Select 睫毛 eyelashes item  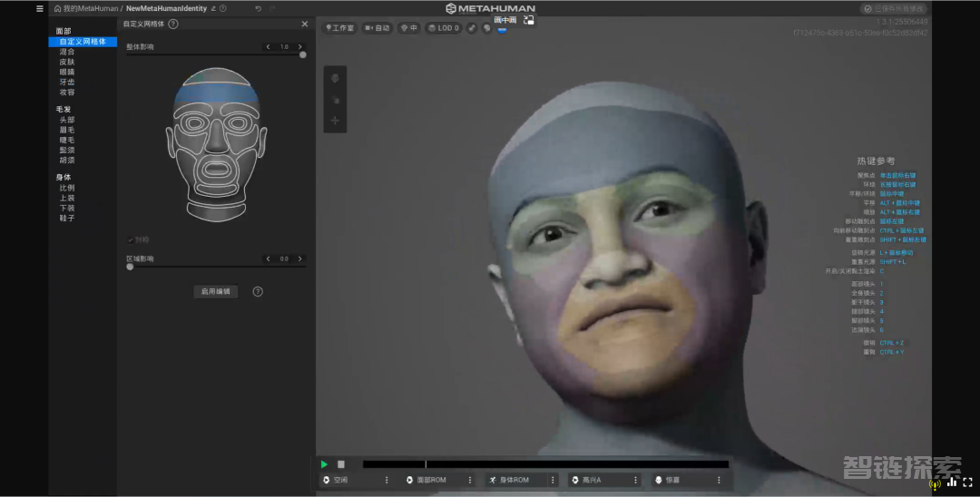coord(67,140)
